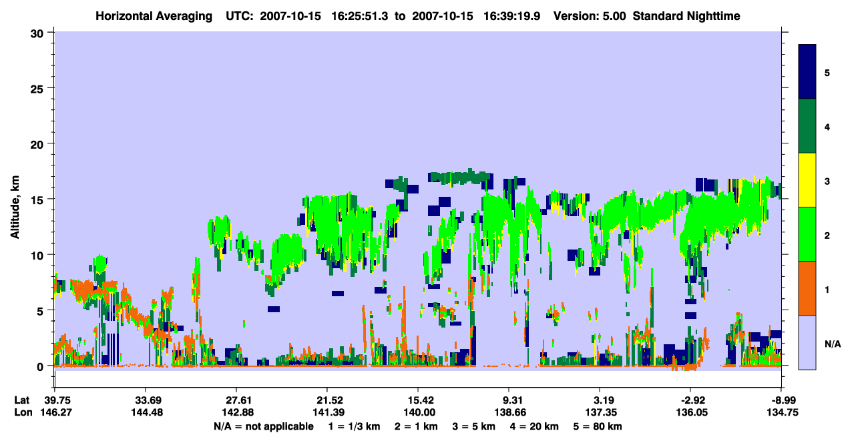Click the dark blue level 5 color swatch
868x445 pixels.
(x=807, y=72)
